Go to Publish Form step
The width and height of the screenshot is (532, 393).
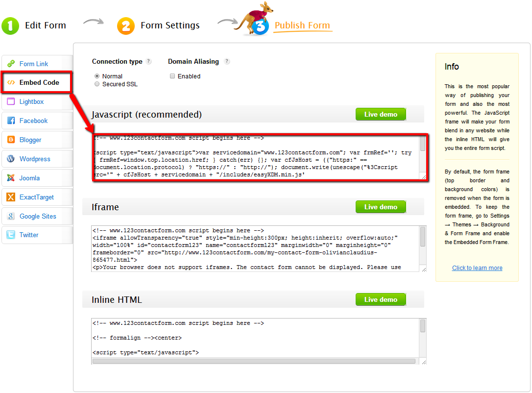point(302,25)
